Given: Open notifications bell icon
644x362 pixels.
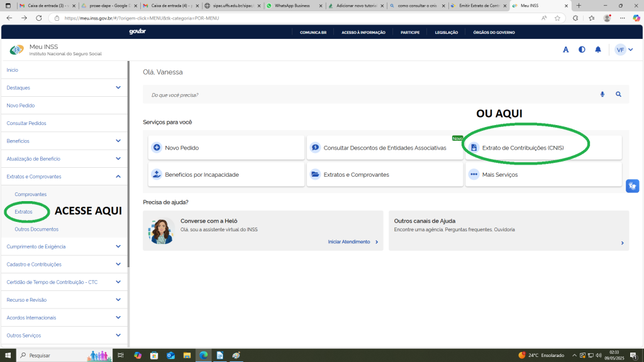Looking at the screenshot, I should point(598,50).
